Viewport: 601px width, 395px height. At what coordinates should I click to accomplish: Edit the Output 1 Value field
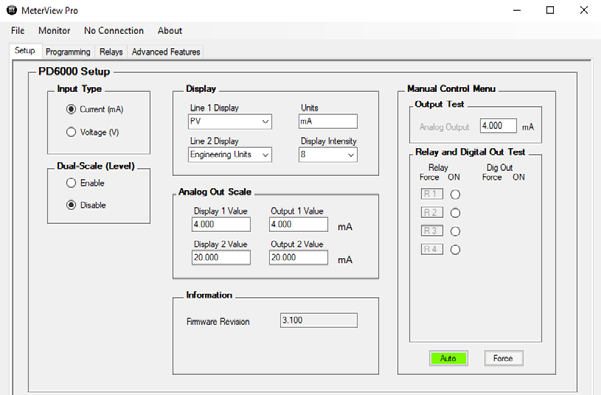click(x=299, y=225)
